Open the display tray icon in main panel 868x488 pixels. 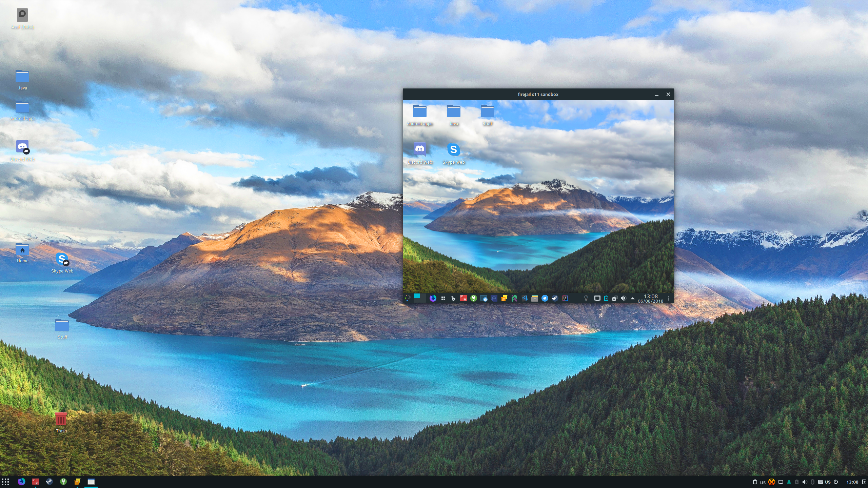[x=781, y=482]
